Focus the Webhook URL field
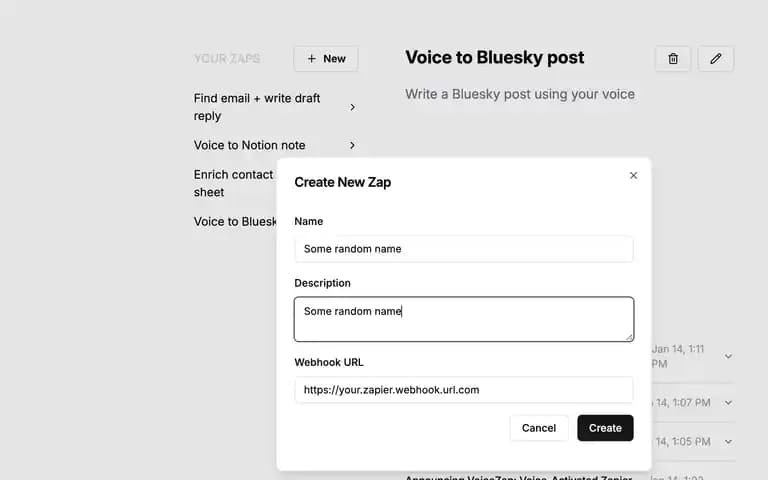 463,390
